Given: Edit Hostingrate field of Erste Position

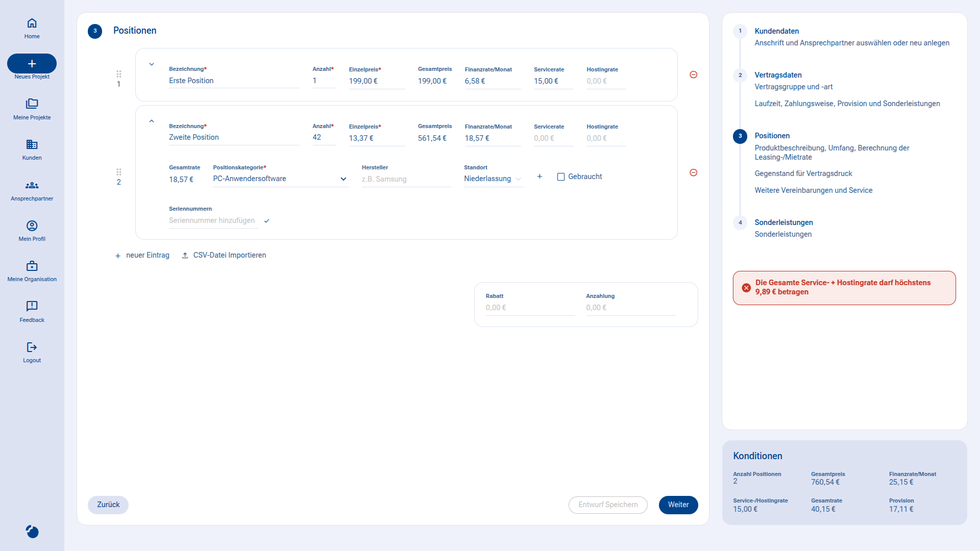Looking at the screenshot, I should click(x=606, y=81).
